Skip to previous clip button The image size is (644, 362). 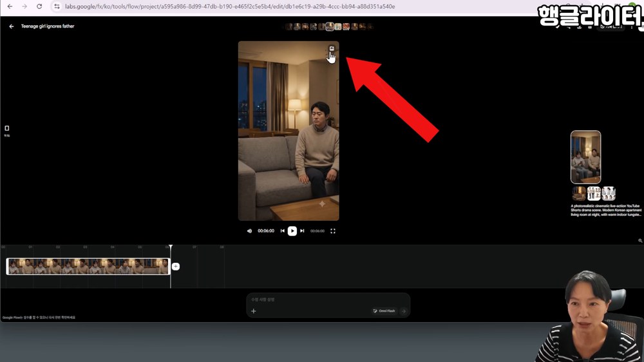pyautogui.click(x=283, y=231)
